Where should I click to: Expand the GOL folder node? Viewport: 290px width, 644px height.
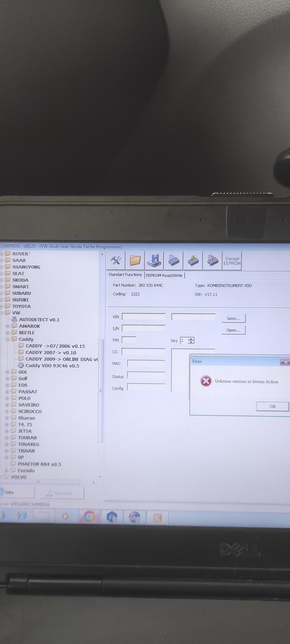pyautogui.click(x=7, y=372)
